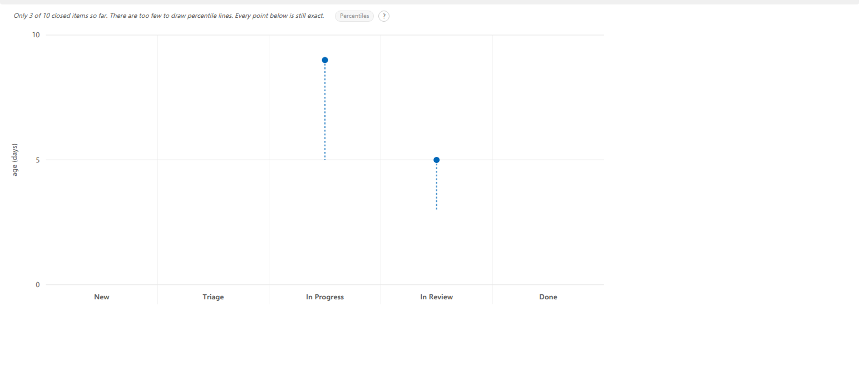Click the y-axis value 0
Viewport: 868px width, 365px height.
(x=38, y=285)
